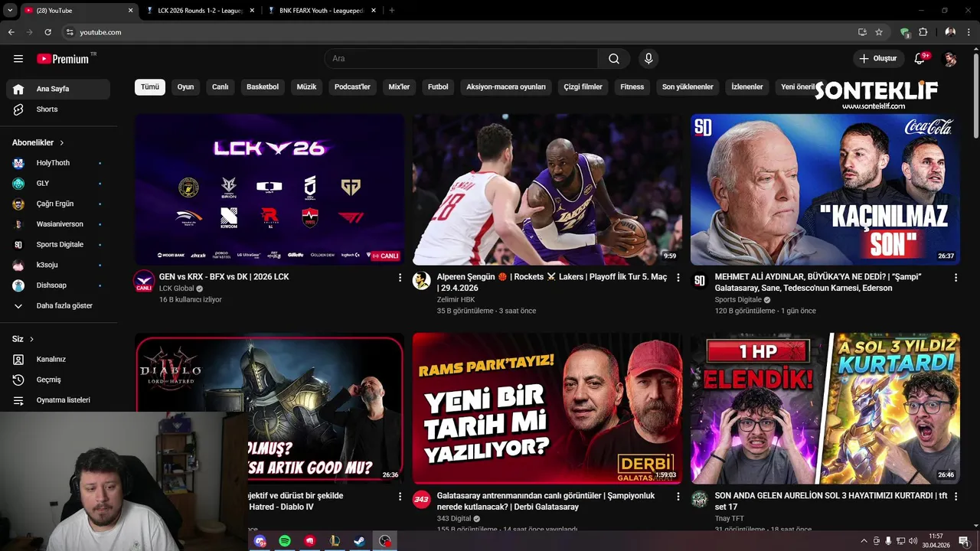Image resolution: width=980 pixels, height=551 pixels.
Task: Open the Windows notification center
Action: click(964, 541)
